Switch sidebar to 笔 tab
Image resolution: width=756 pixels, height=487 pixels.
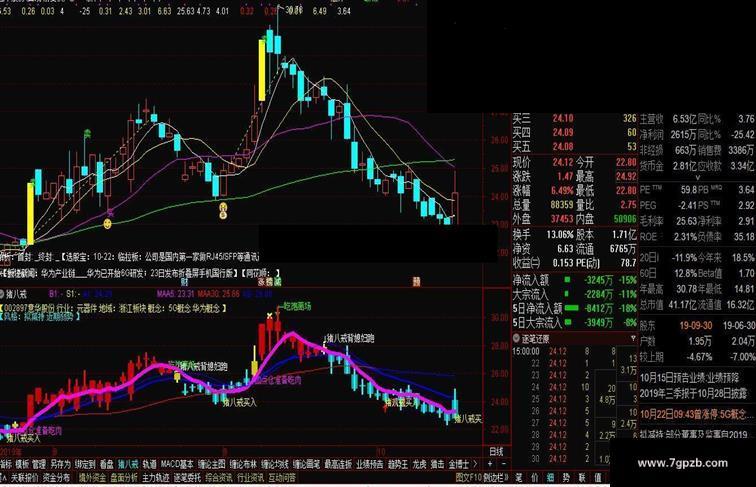[519, 478]
